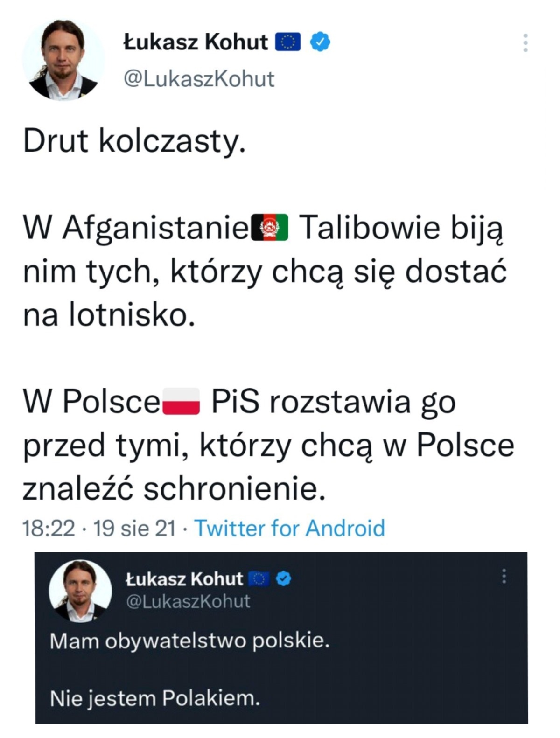Click the blue verified badge on the main tweet
This screenshot has width=560, height=738.
pos(320,42)
